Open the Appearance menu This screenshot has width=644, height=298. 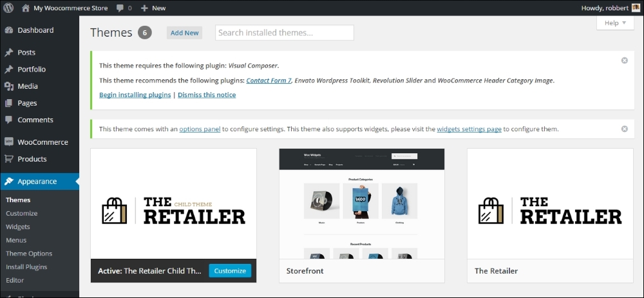pyautogui.click(x=39, y=182)
